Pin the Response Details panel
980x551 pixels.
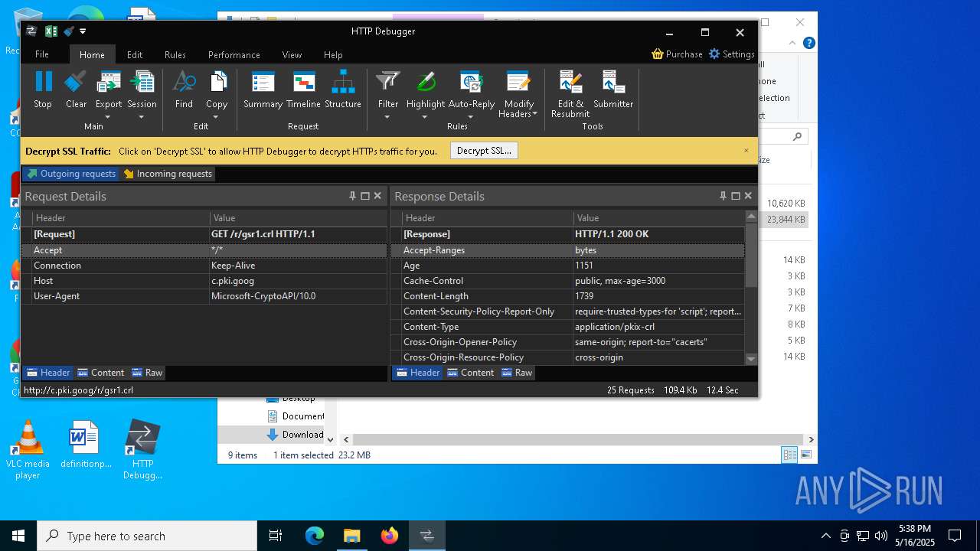coord(723,196)
